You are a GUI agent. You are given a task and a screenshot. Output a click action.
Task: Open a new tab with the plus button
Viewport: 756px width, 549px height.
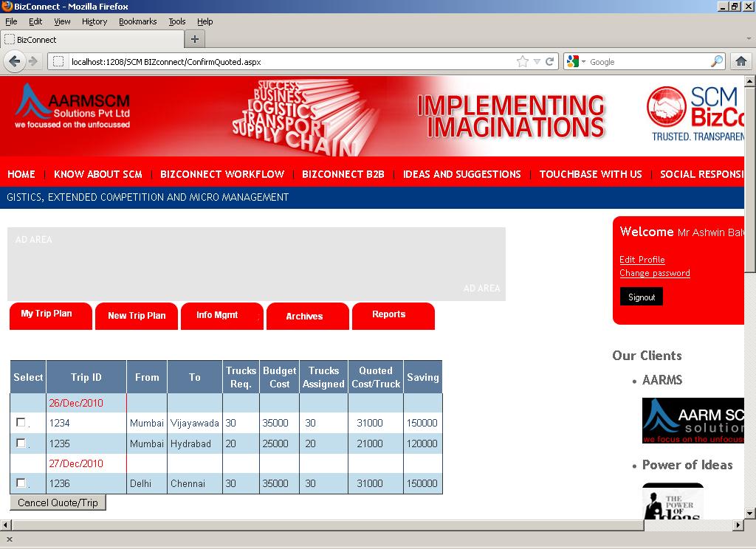pyautogui.click(x=195, y=39)
